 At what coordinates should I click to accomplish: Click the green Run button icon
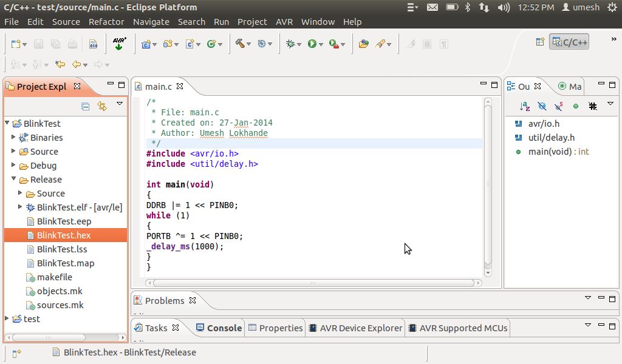(312, 44)
